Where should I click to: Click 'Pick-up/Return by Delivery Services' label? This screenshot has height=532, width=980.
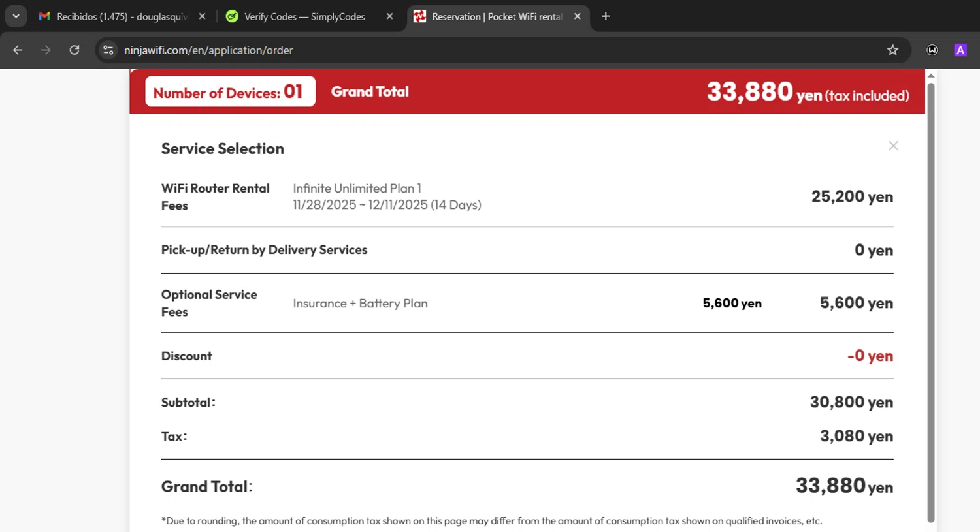click(264, 249)
